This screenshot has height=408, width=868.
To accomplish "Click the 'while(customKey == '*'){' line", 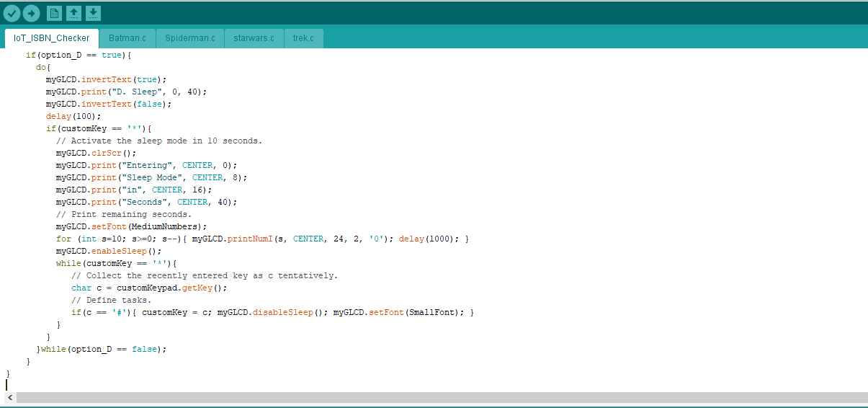I will tap(116, 263).
